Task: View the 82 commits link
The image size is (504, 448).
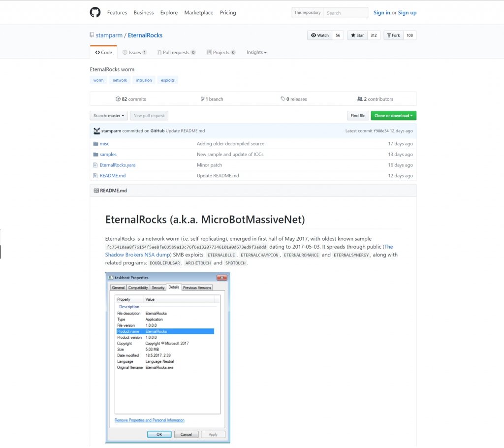Action: [x=131, y=99]
